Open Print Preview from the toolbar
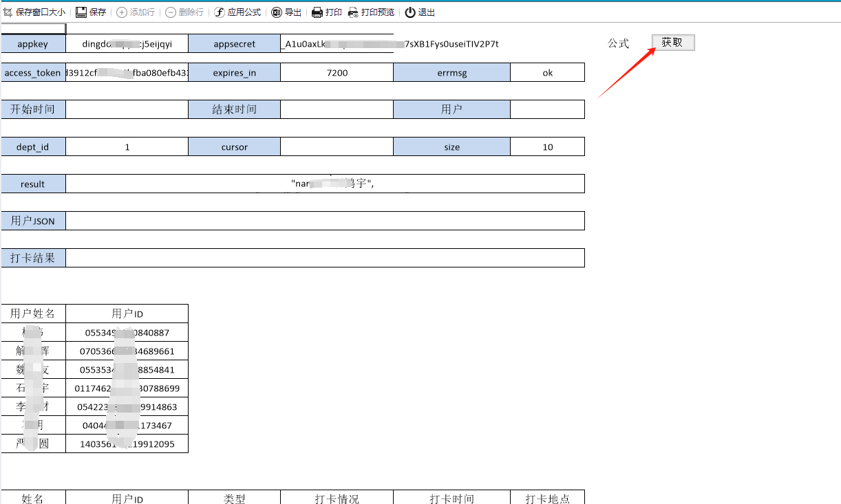 pos(353,12)
